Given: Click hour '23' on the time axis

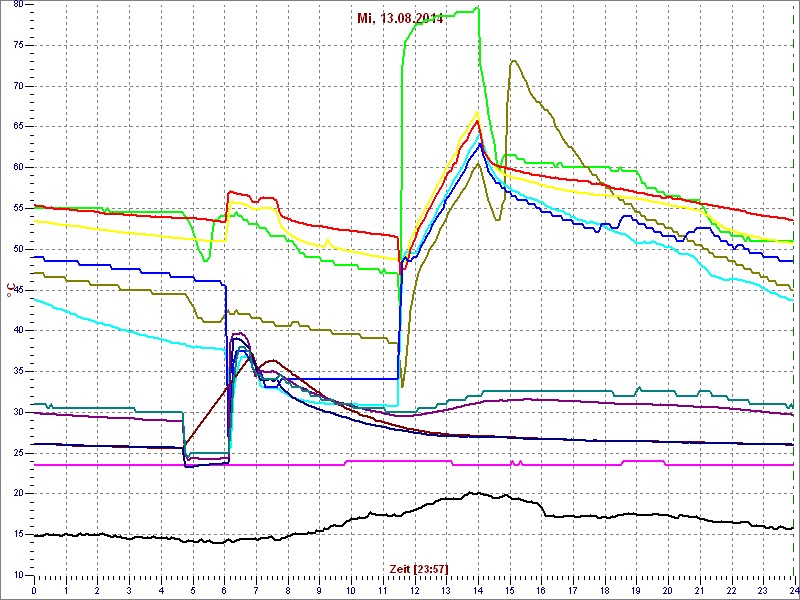Looking at the screenshot, I should (x=762, y=591).
